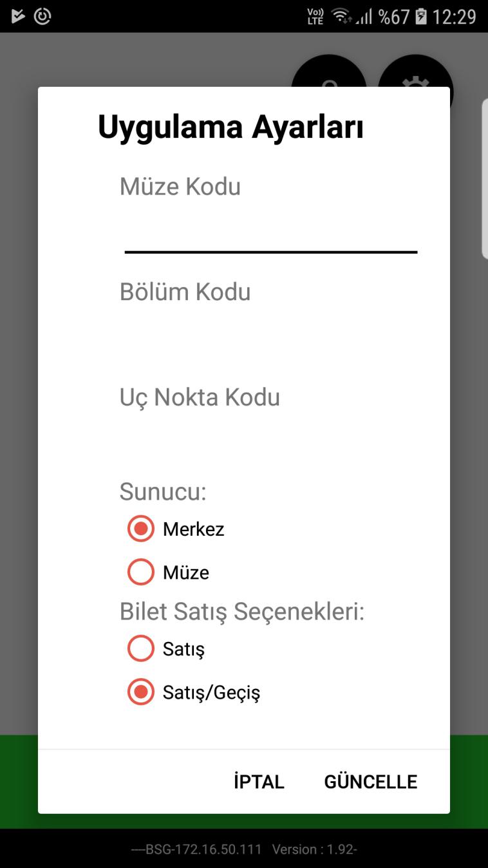
Task: Save settings with the GÜNCELLE button
Action: (x=371, y=782)
